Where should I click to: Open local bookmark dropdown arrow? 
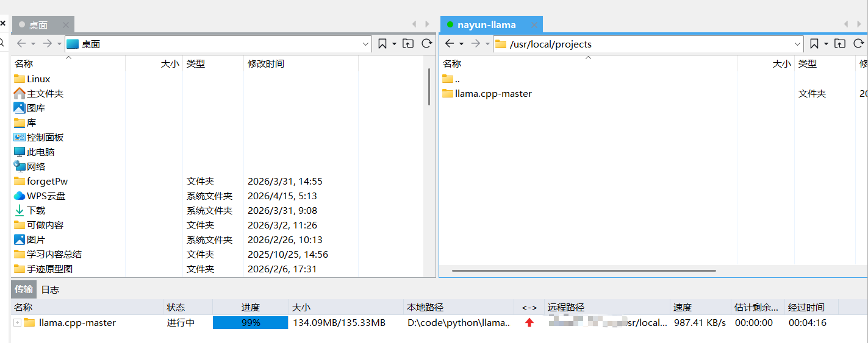click(394, 44)
